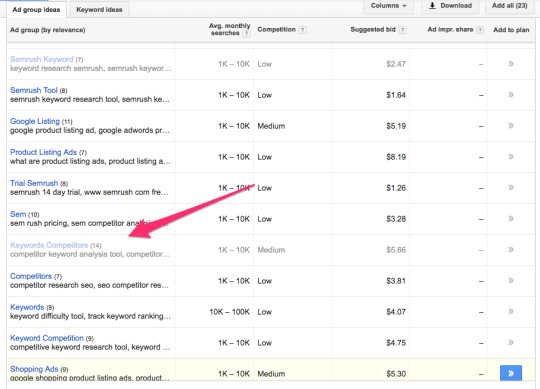Add Semrush Tool group to plan
540x389 pixels.
[511, 95]
